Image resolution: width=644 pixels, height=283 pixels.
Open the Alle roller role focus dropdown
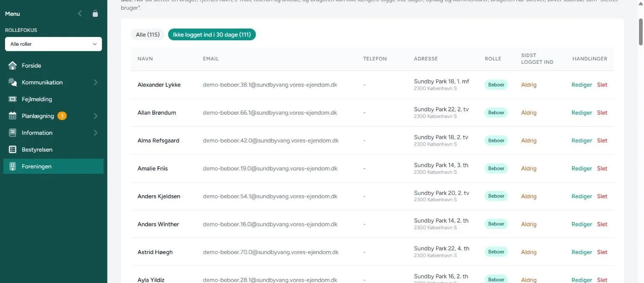[x=53, y=44]
